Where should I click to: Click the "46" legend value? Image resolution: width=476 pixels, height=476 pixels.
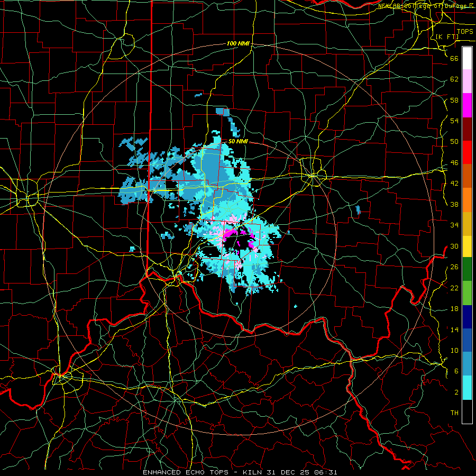[454, 163]
